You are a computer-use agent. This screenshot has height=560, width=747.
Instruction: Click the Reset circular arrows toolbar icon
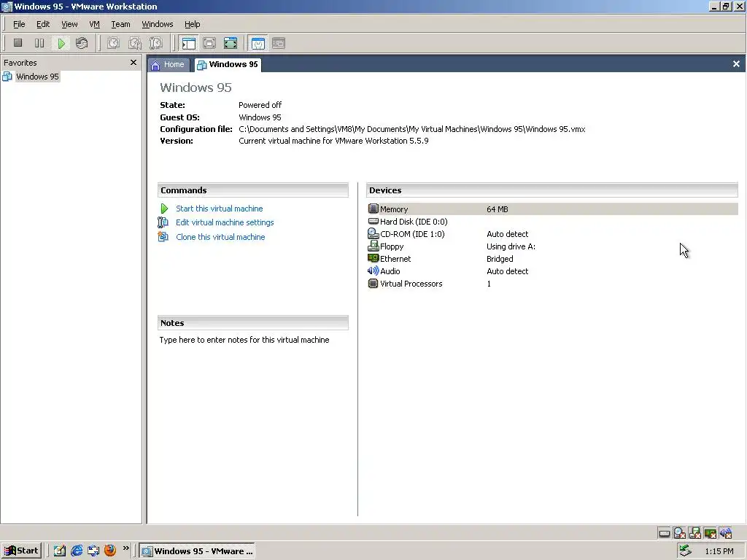coord(82,43)
